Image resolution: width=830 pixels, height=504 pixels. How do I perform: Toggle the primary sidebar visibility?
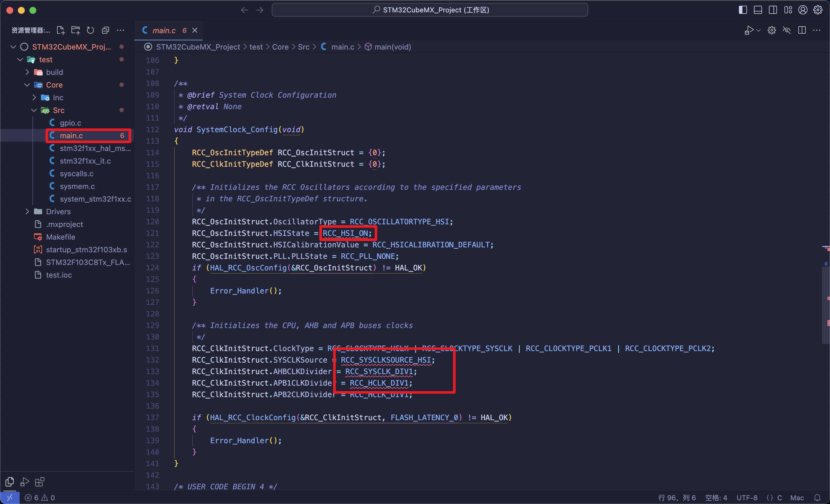tap(743, 10)
